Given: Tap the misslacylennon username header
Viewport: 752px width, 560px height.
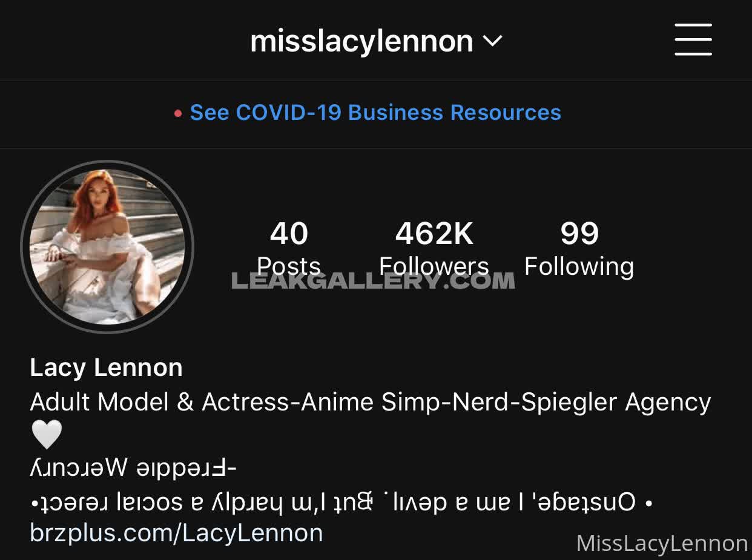Looking at the screenshot, I should [361, 41].
